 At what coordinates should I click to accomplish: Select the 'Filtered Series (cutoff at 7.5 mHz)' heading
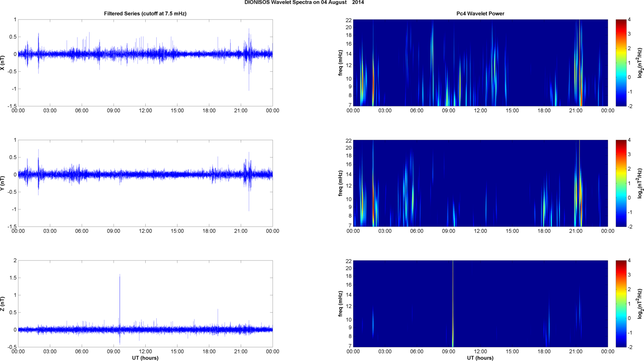click(145, 14)
